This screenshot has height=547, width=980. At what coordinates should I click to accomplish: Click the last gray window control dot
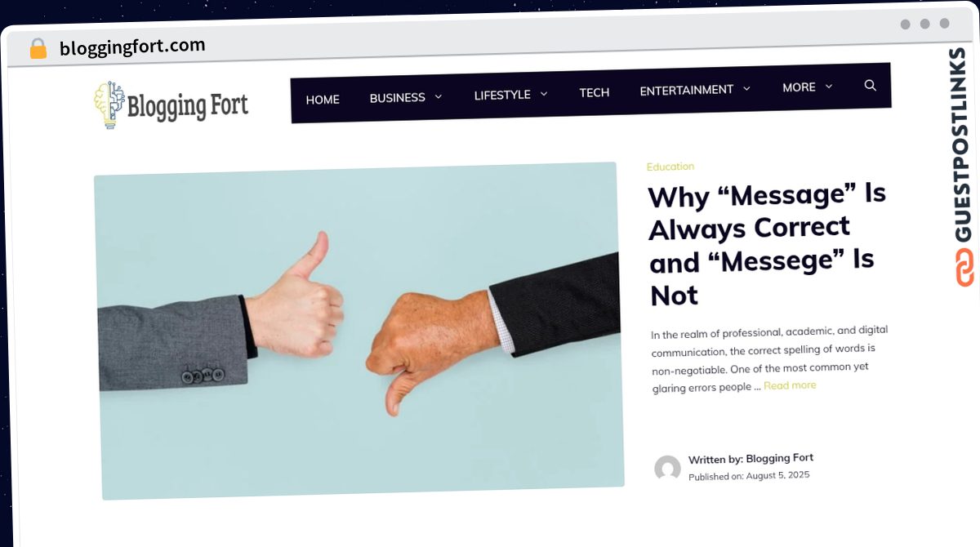pyautogui.click(x=944, y=24)
